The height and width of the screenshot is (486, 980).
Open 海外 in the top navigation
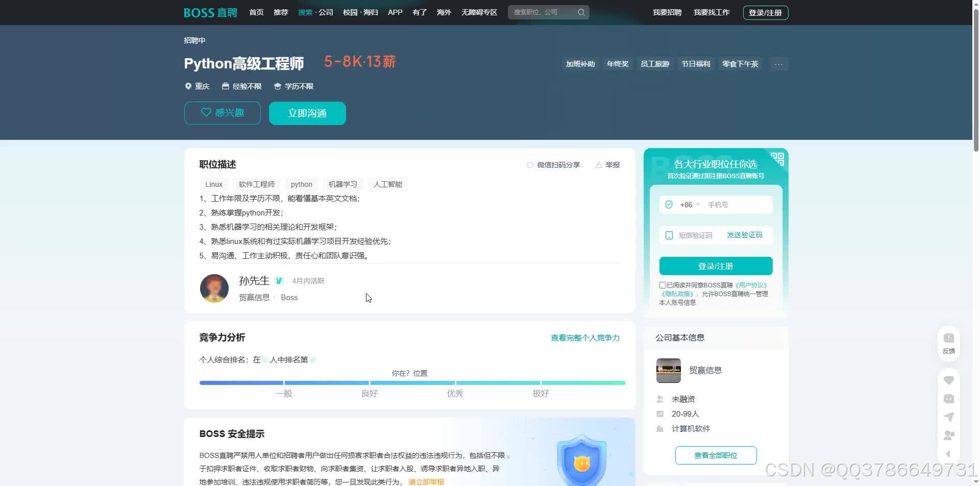(444, 12)
